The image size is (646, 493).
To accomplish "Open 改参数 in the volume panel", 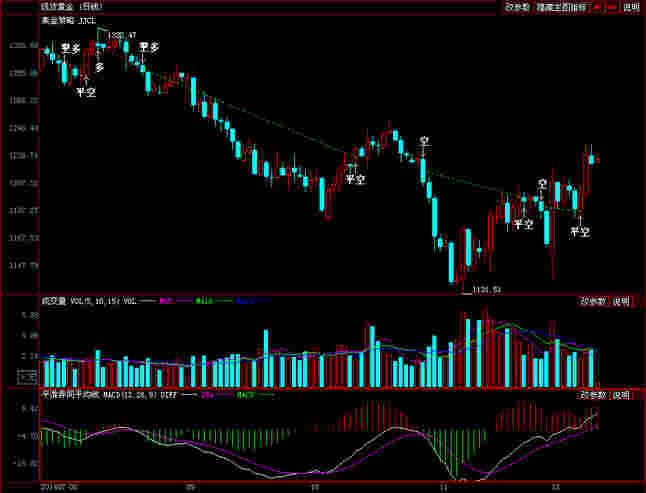I will (x=593, y=301).
